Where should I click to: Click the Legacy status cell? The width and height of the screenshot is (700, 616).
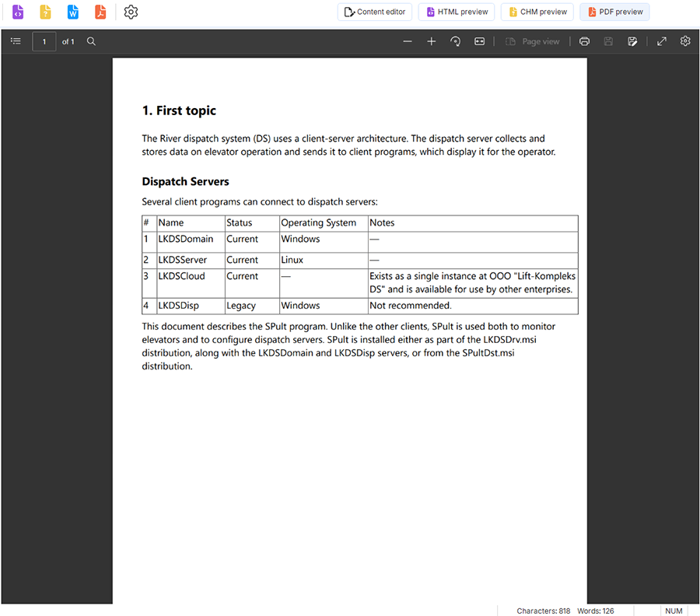(252, 306)
